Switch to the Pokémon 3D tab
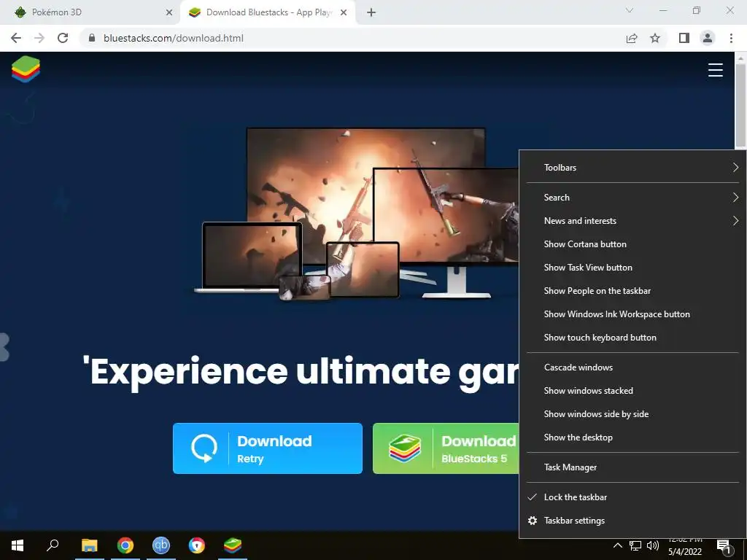This screenshot has width=747, height=560. [90, 12]
